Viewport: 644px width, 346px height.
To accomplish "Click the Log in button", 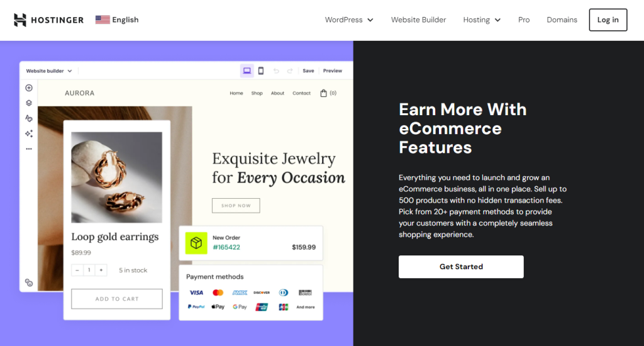I will [x=608, y=20].
